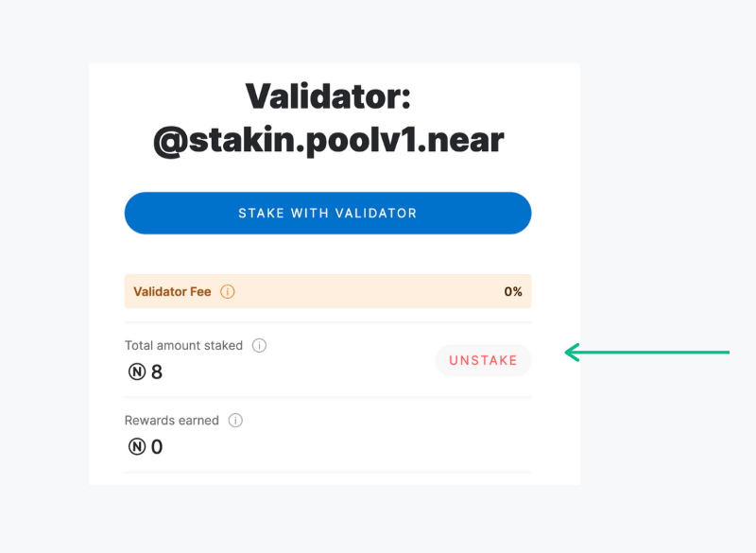Click the divider between staked and rewards sections
756x553 pixels.
(x=328, y=397)
